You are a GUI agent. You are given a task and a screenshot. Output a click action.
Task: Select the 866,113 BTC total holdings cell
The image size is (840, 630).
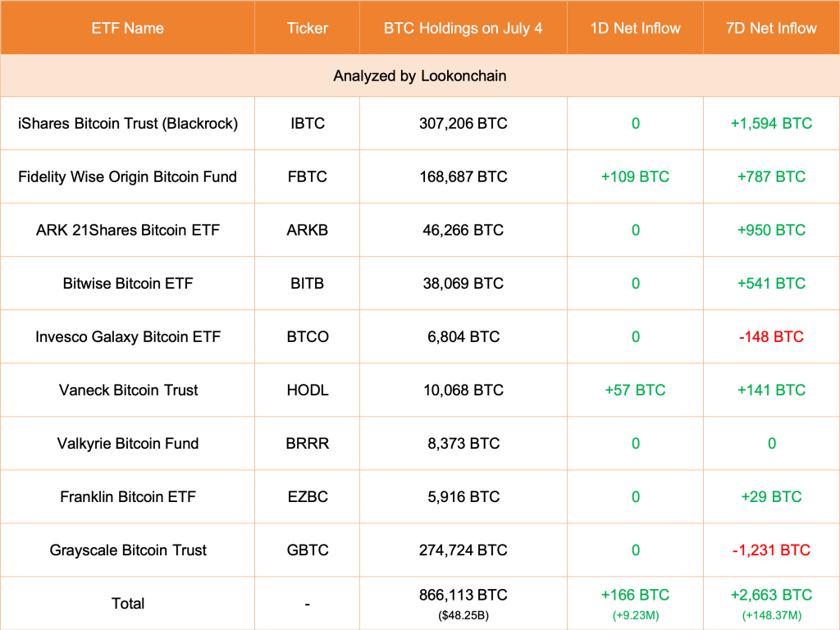pyautogui.click(x=463, y=596)
